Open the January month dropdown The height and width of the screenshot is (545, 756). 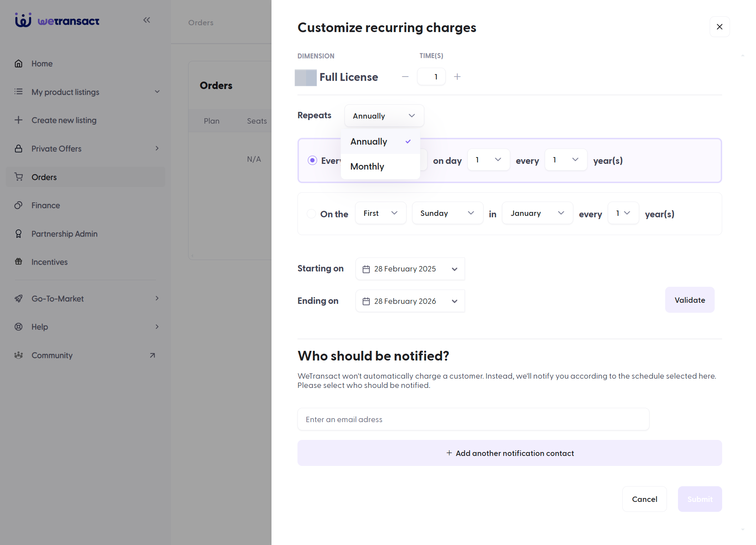(537, 213)
